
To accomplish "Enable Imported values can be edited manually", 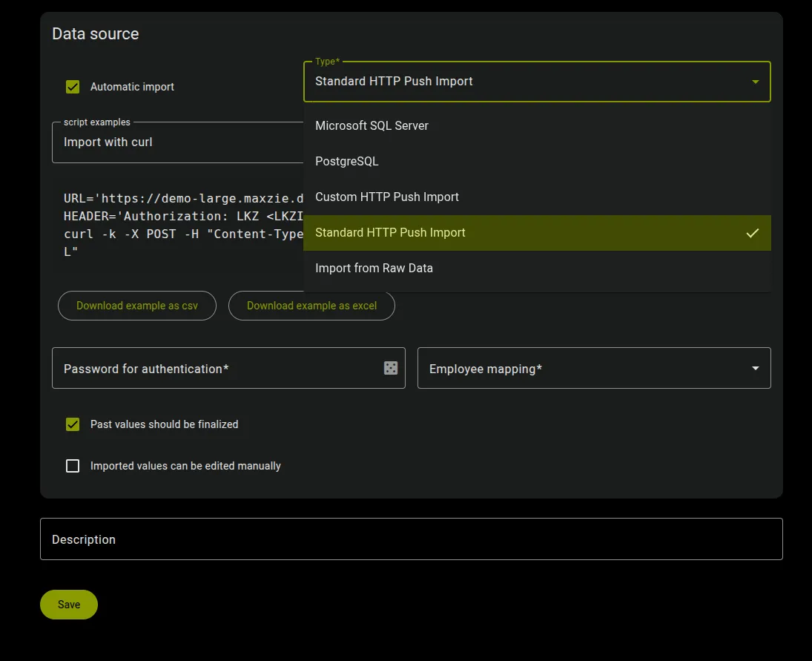I will (x=72, y=466).
